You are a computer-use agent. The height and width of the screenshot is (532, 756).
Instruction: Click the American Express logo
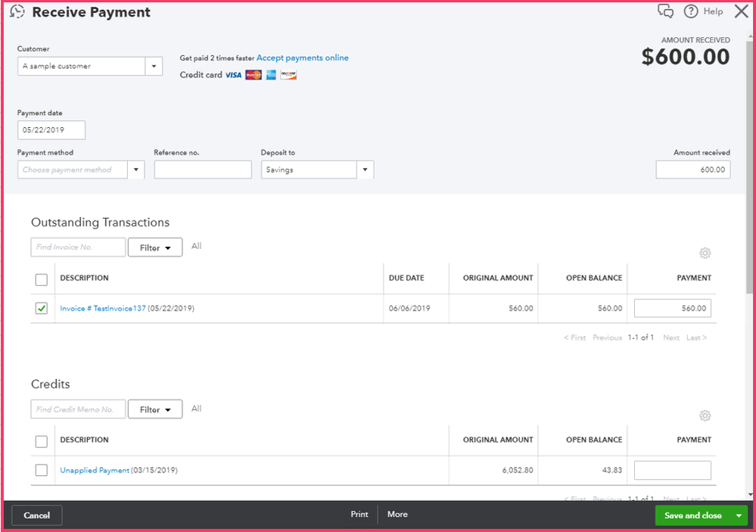click(271, 75)
